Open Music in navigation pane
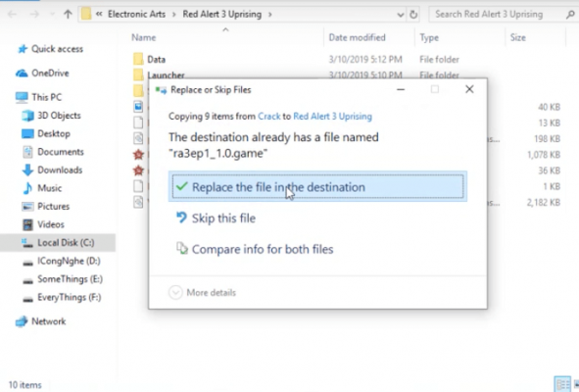The width and height of the screenshot is (579, 392). click(49, 188)
